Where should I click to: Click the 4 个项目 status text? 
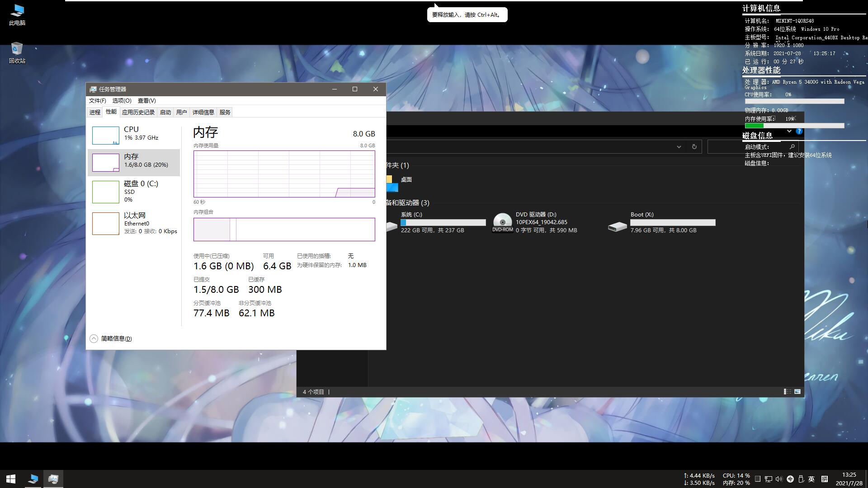coord(313,392)
